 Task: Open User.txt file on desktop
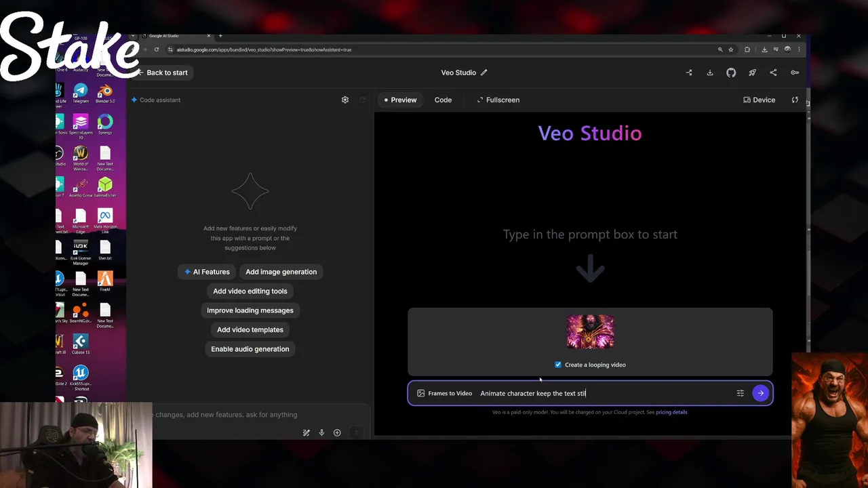tap(105, 249)
